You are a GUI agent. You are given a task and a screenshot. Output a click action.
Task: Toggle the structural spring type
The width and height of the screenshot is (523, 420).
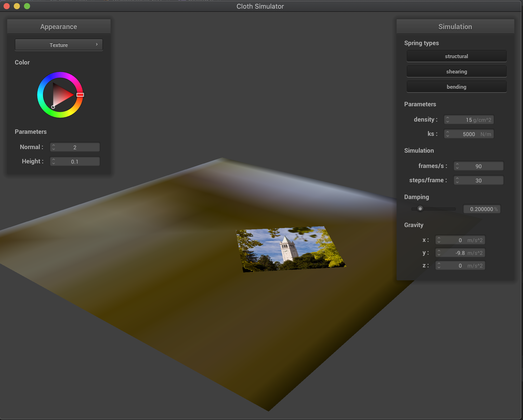456,56
